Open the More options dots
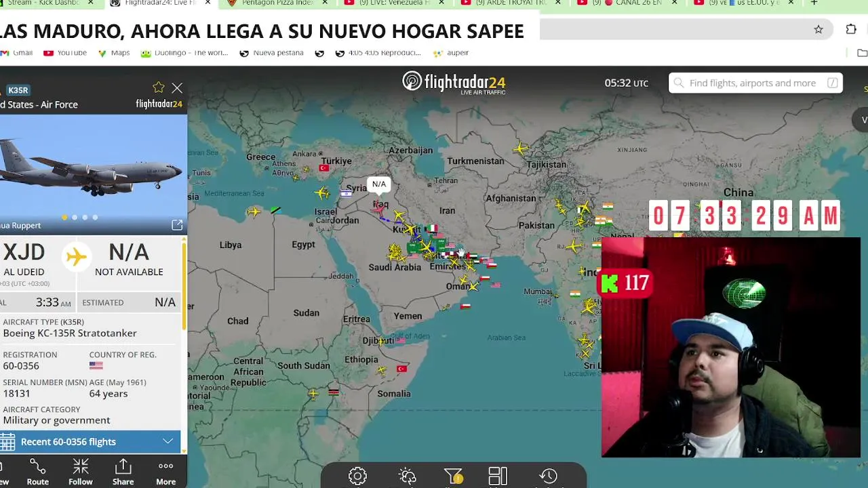This screenshot has width=868, height=488. point(165,472)
